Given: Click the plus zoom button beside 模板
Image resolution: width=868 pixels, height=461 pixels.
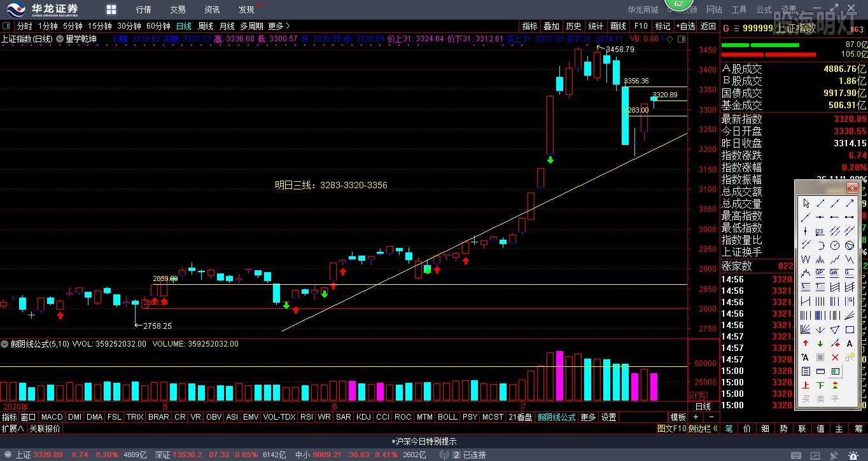Looking at the screenshot, I should 696,417.
